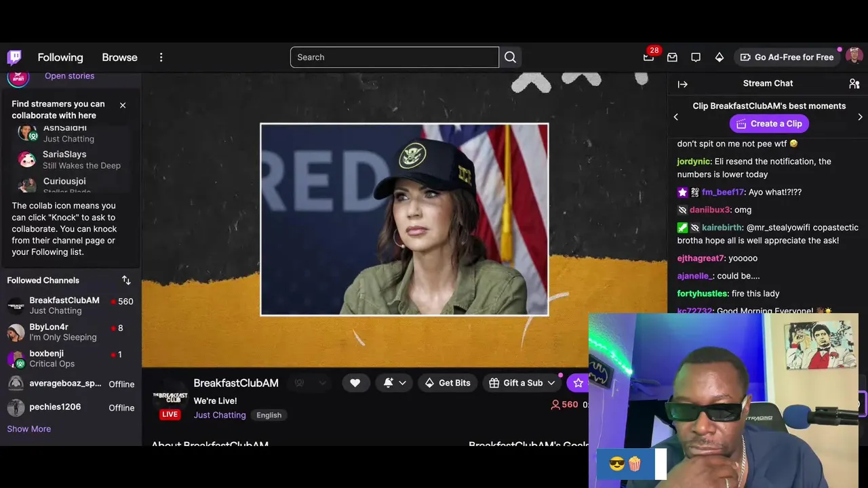868x488 pixels.
Task: Click username fortyhustles in chat
Action: coord(703,293)
